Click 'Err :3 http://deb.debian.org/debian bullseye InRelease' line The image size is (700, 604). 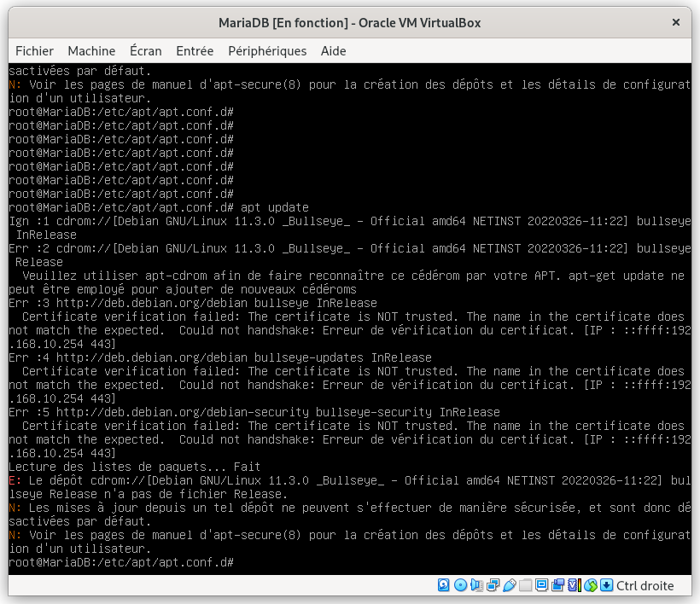[193, 303]
